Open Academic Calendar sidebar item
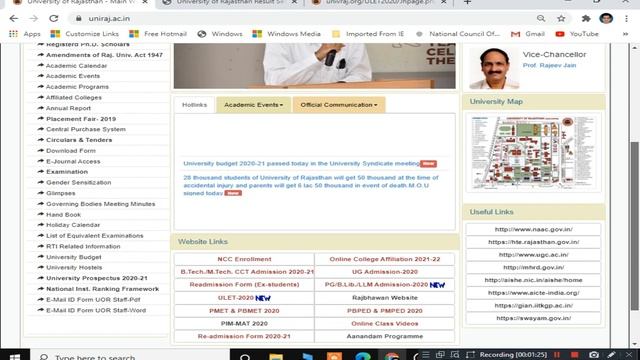 coord(76,66)
